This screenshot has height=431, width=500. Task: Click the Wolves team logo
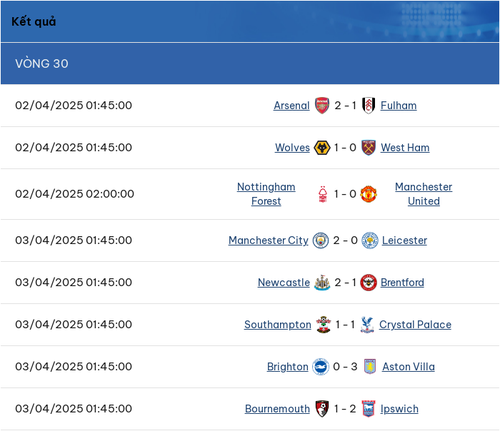pyautogui.click(x=322, y=148)
